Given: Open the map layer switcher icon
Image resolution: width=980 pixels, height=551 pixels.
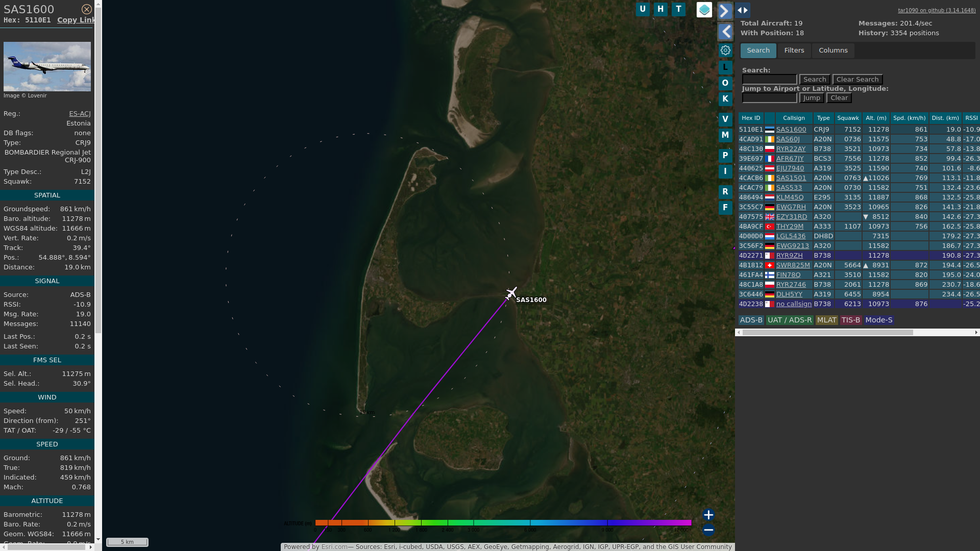Looking at the screenshot, I should [704, 10].
